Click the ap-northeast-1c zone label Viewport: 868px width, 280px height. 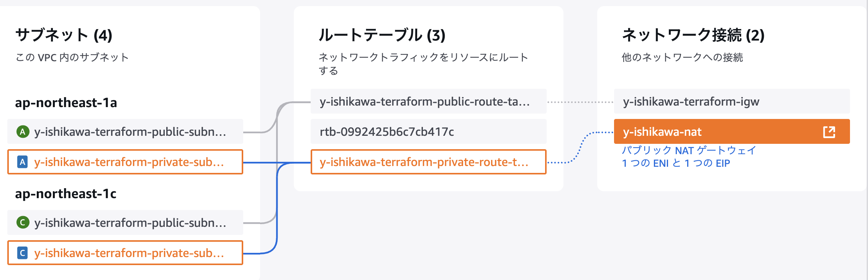[x=66, y=194]
